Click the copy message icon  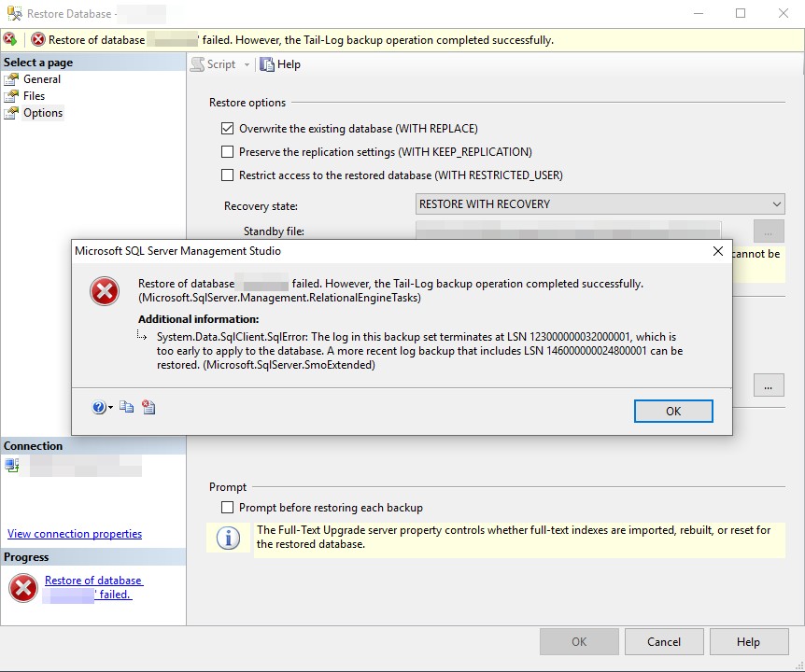tap(126, 407)
